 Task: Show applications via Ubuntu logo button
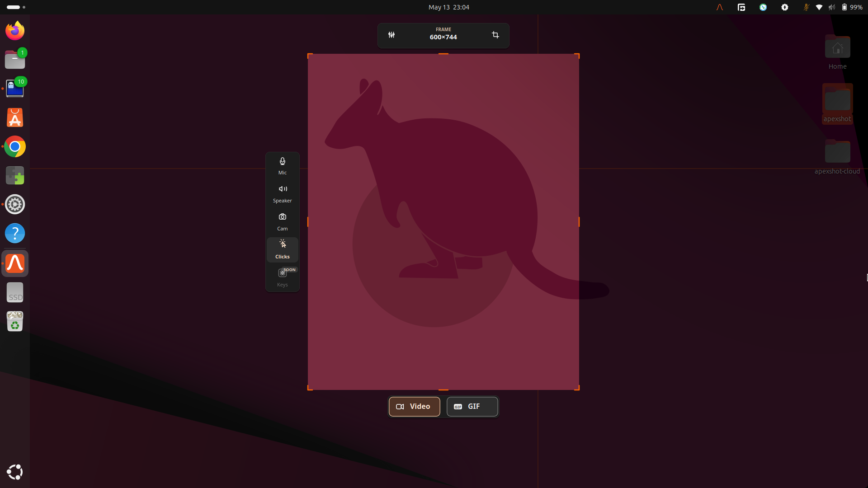coord(15,472)
